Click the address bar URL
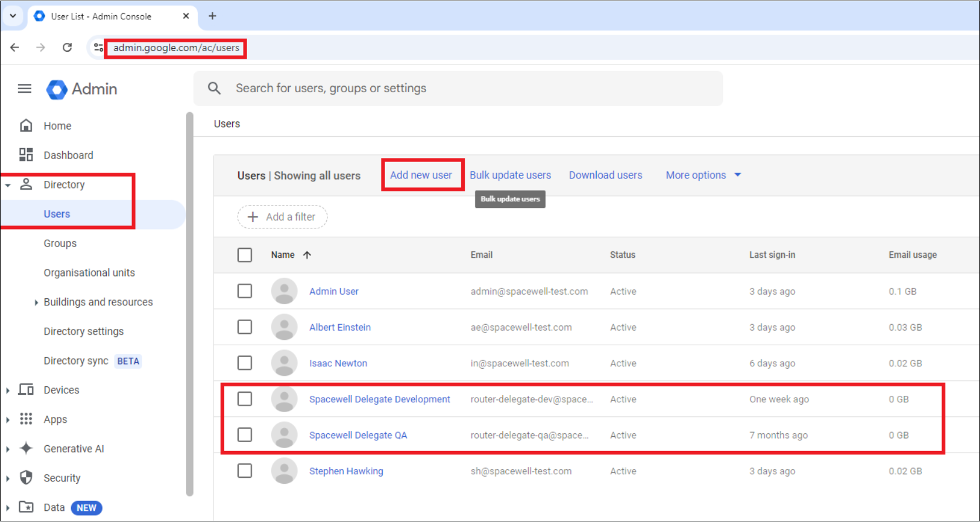The height and width of the screenshot is (522, 980). coord(176,48)
